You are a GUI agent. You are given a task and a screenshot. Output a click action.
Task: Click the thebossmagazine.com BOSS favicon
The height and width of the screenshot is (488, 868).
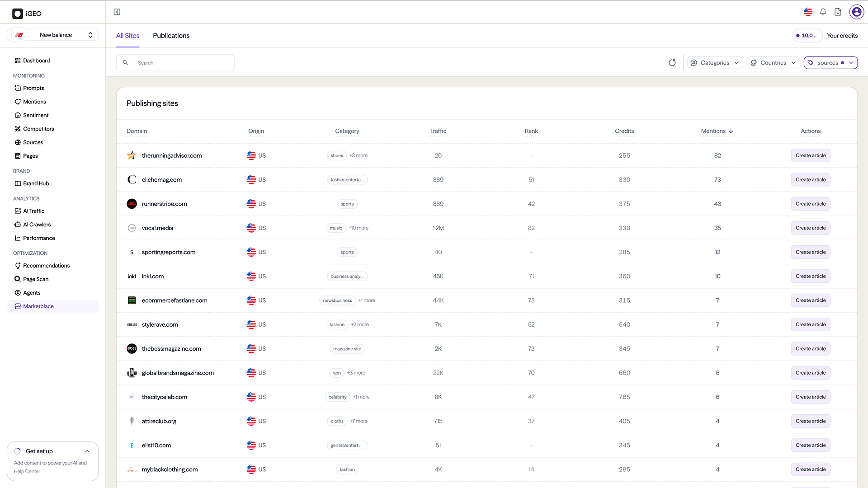tap(132, 349)
